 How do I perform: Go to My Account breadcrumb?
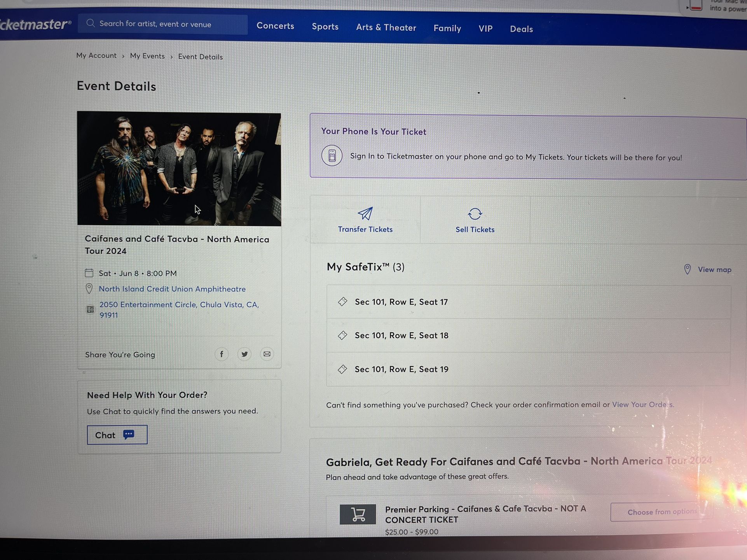click(x=96, y=55)
